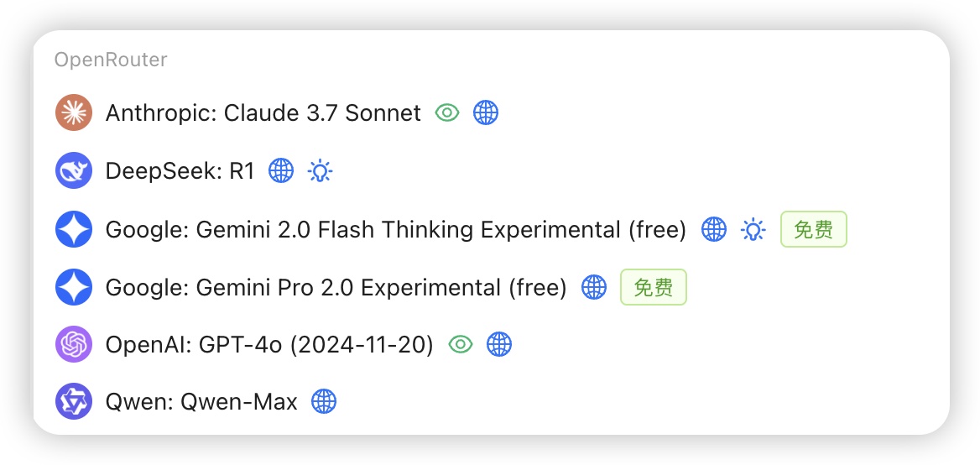Screen dimensions: 980x465
Task: Click 免费 badge on Gemini Flash Thinking row
Action: (x=814, y=229)
